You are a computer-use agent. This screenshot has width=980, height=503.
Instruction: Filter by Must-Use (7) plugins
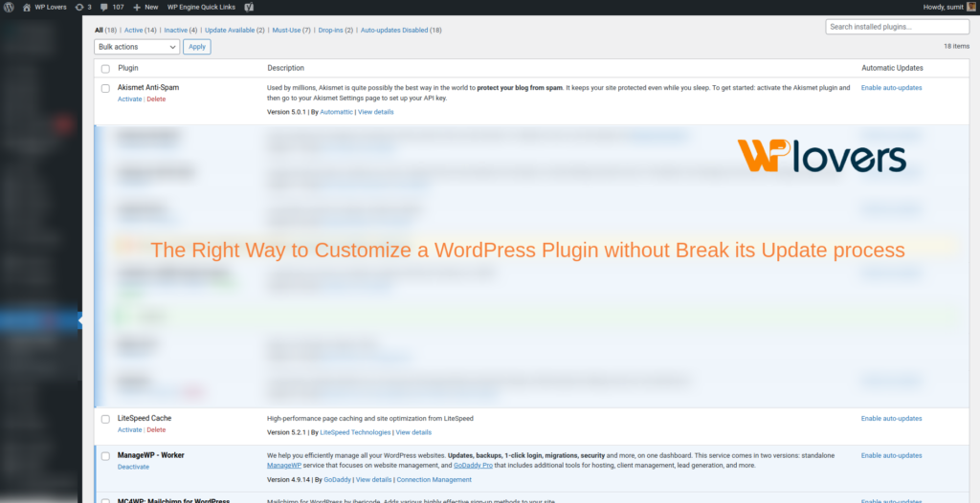[291, 30]
